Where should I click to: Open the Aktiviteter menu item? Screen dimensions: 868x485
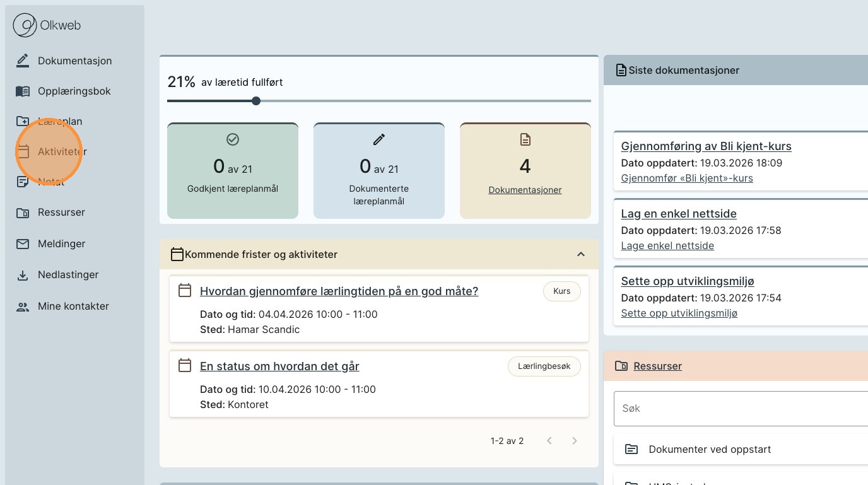pyautogui.click(x=62, y=152)
